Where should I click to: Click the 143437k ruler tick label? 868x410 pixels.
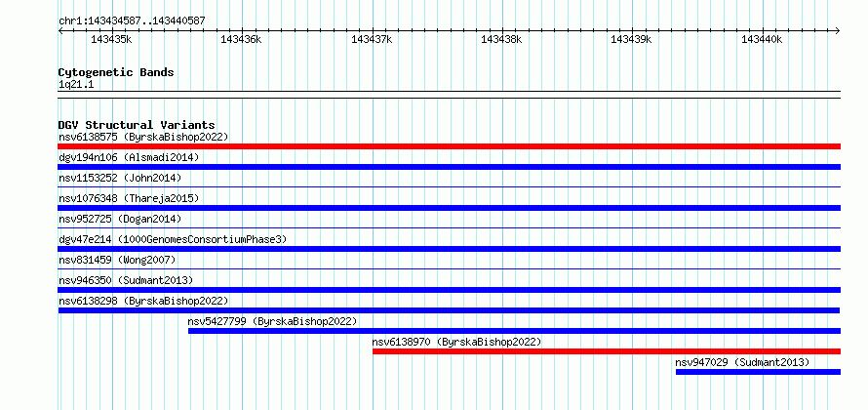[x=372, y=39]
